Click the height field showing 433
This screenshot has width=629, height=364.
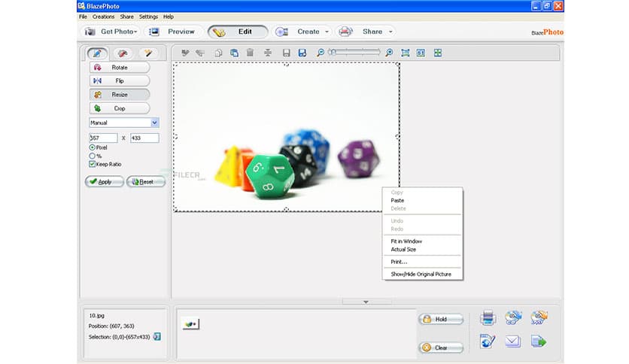[x=144, y=138]
